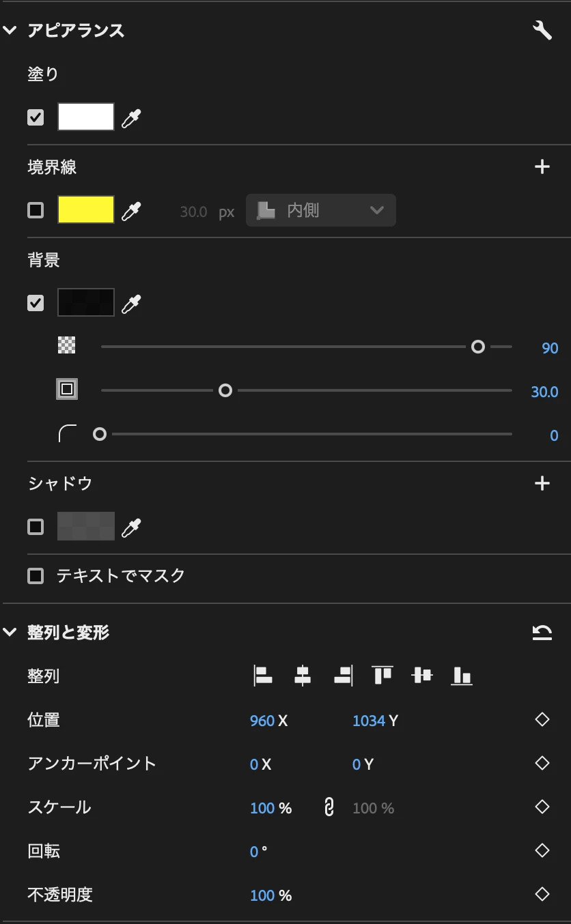Add a stroke with the plus icon
The width and height of the screenshot is (571, 924).
pyautogui.click(x=542, y=167)
